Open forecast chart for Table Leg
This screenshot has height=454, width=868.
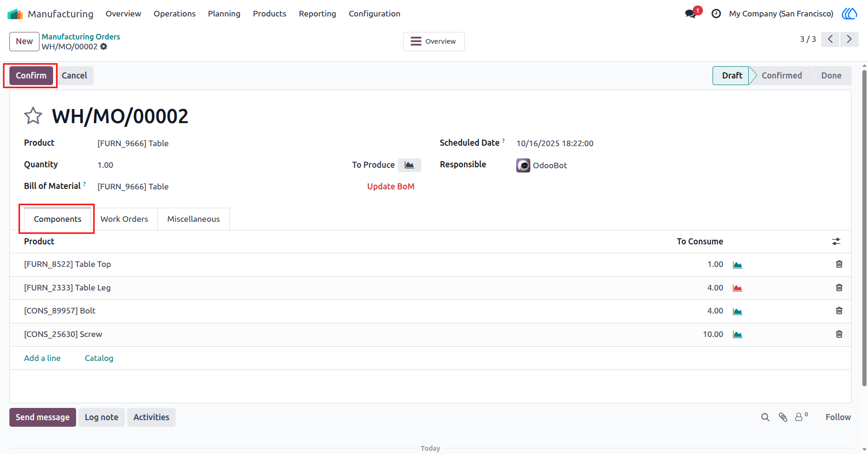[x=737, y=288]
